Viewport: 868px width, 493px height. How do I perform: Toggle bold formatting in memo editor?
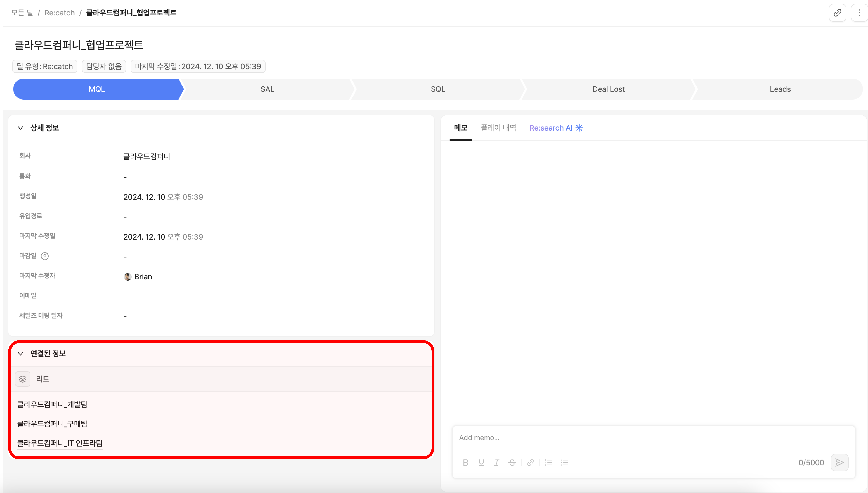pos(465,463)
